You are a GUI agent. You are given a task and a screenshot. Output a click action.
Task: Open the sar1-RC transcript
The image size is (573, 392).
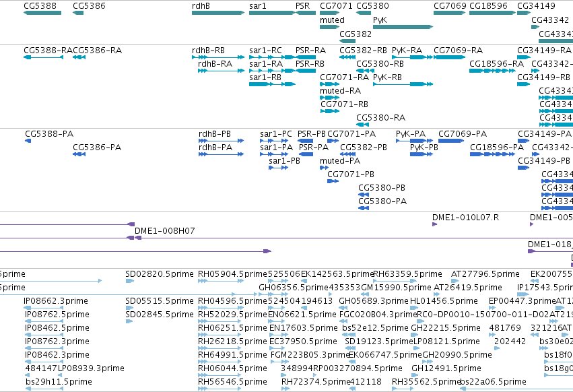tap(272, 57)
